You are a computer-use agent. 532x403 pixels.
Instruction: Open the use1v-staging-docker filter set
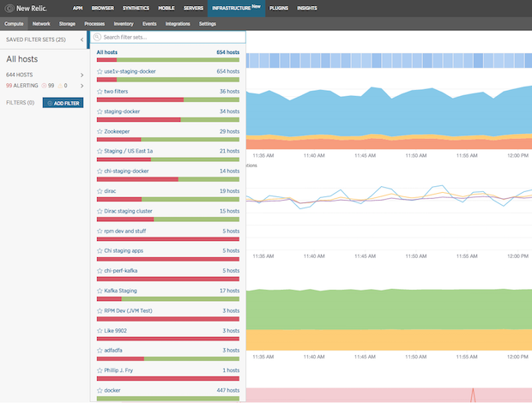pos(130,71)
